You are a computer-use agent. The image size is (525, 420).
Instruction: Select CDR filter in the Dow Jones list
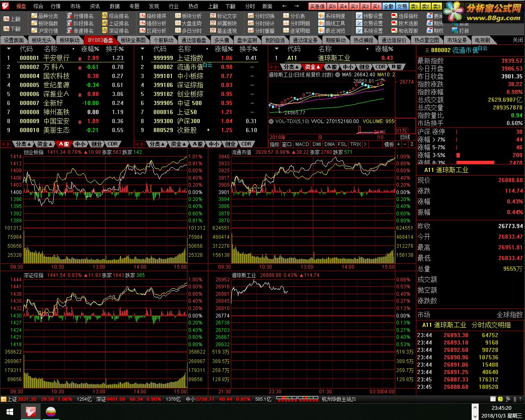coord(381,67)
